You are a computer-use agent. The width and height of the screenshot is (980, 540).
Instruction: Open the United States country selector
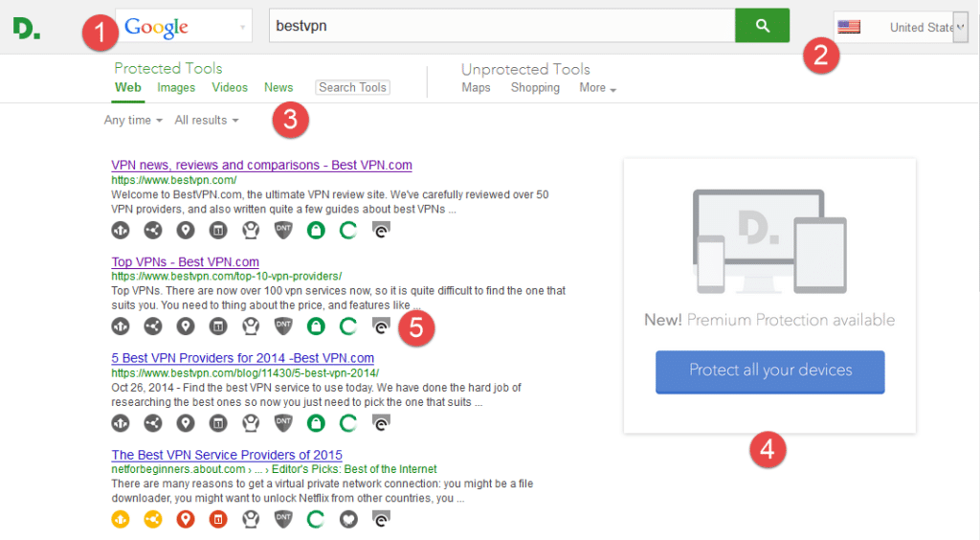[x=901, y=27]
